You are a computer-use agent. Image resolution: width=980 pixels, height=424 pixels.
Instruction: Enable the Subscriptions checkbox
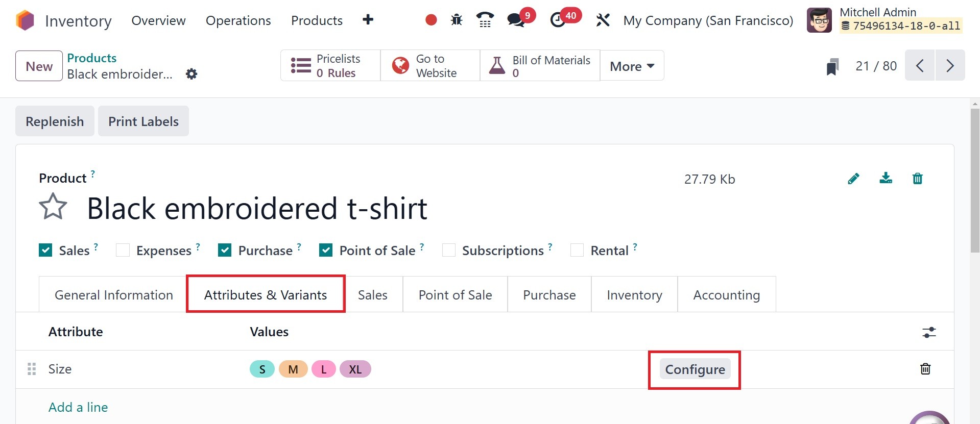[x=448, y=251]
